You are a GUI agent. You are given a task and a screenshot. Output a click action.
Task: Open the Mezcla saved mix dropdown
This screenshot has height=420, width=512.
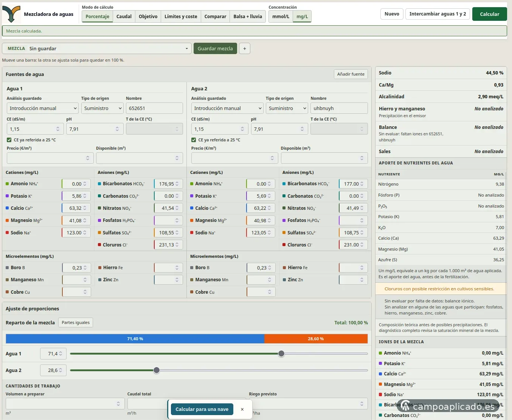[97, 48]
